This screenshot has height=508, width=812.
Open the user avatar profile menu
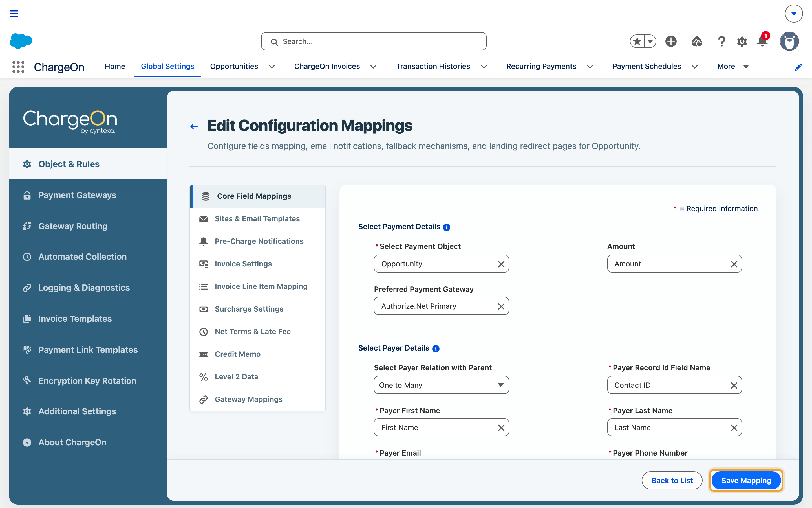pos(789,41)
